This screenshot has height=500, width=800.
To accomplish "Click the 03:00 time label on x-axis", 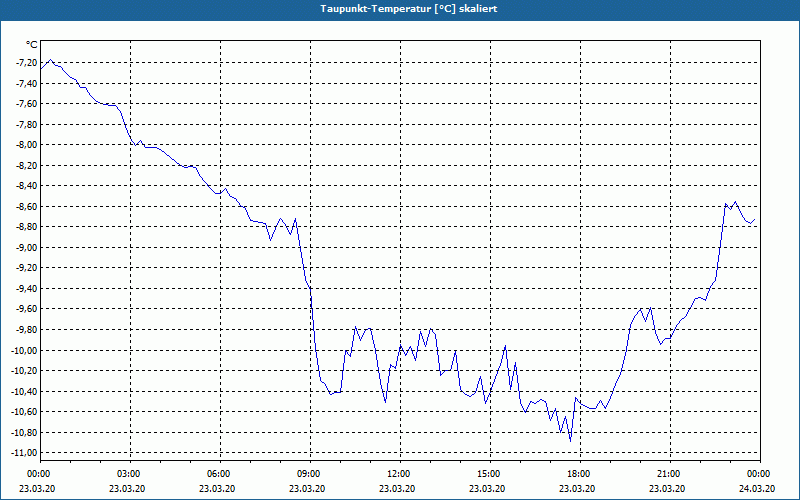I will [131, 474].
